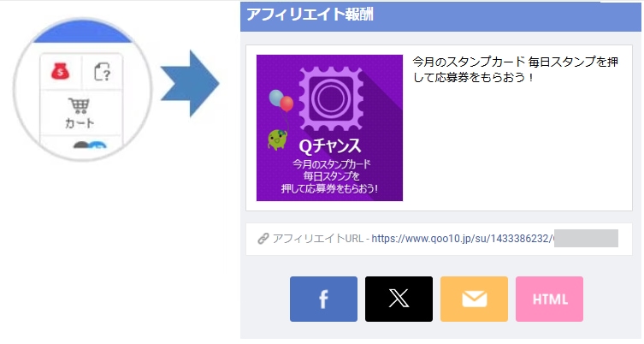Select the アフィリエイト報酬 header bar
Image resolution: width=644 pixels, height=344 pixels.
[440, 16]
